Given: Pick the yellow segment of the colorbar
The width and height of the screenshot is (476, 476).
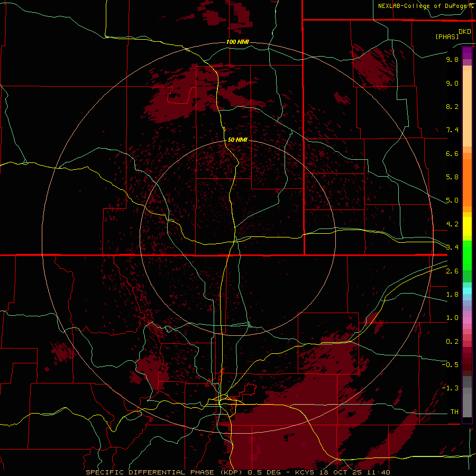Looking at the screenshot, I should click(467, 226).
